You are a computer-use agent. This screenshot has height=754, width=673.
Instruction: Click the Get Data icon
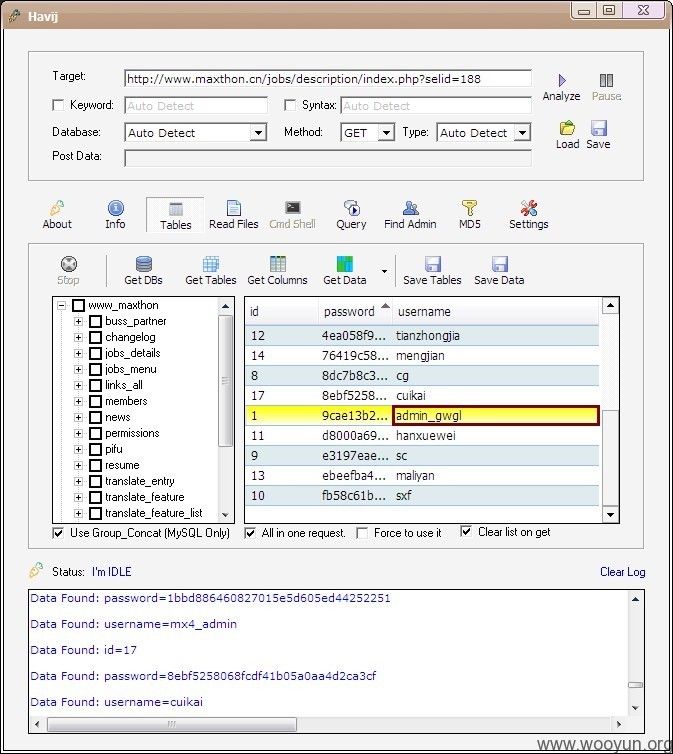tap(345, 264)
